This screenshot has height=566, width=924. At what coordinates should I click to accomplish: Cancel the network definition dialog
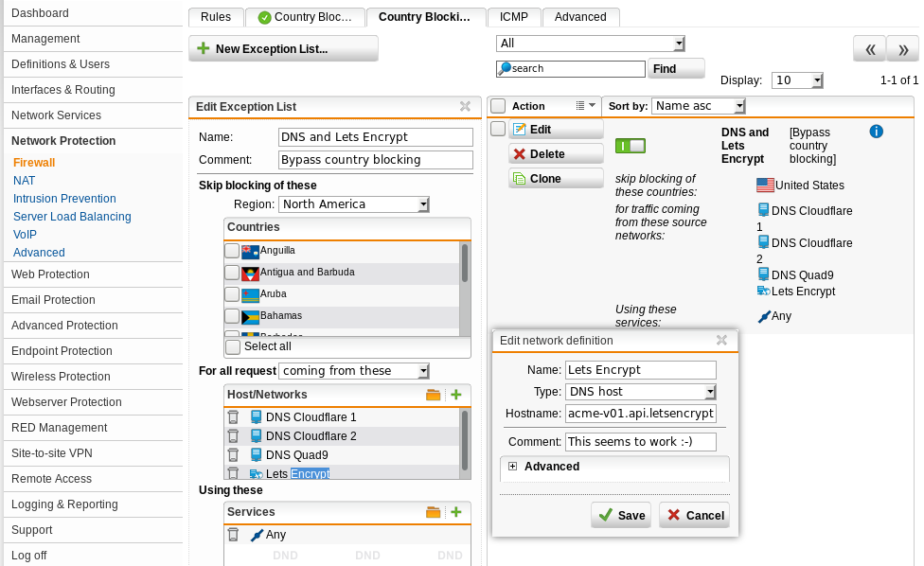click(695, 515)
